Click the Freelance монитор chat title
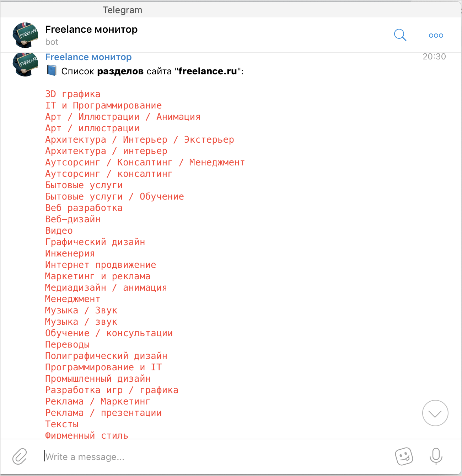The image size is (462, 476). (91, 30)
